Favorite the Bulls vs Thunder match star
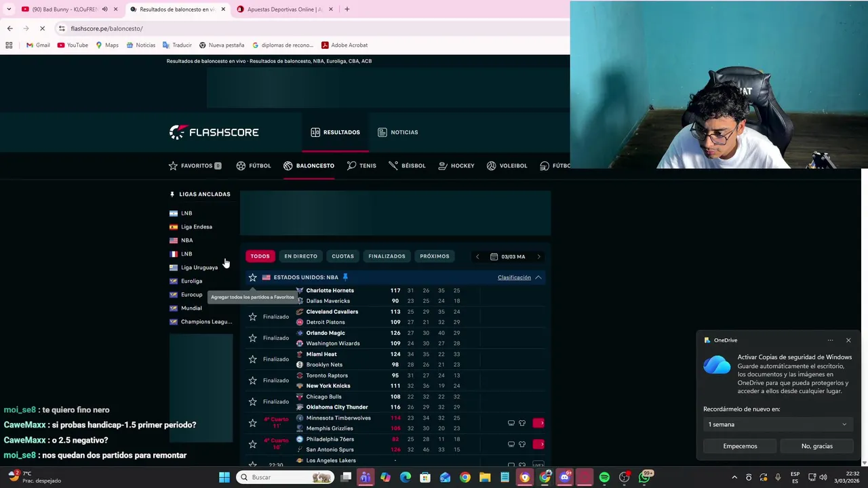 click(253, 401)
